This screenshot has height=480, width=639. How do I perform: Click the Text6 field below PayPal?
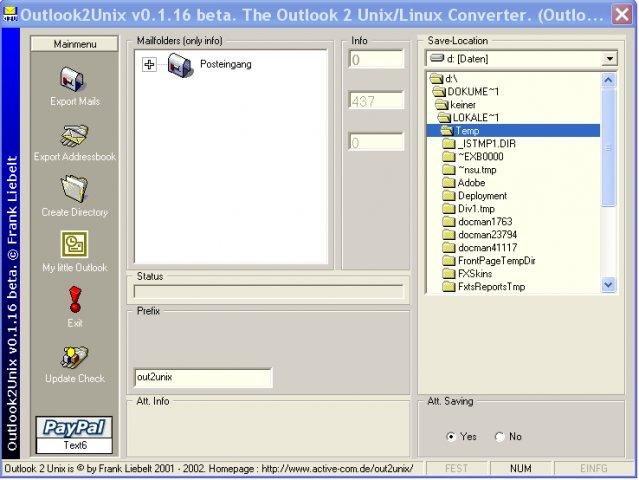75,445
